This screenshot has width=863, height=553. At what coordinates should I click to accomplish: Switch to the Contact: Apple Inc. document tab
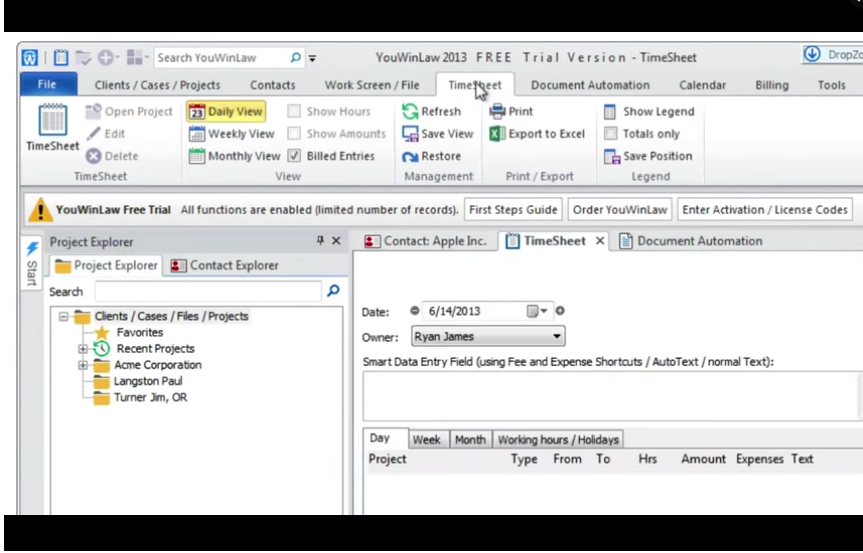click(x=425, y=241)
